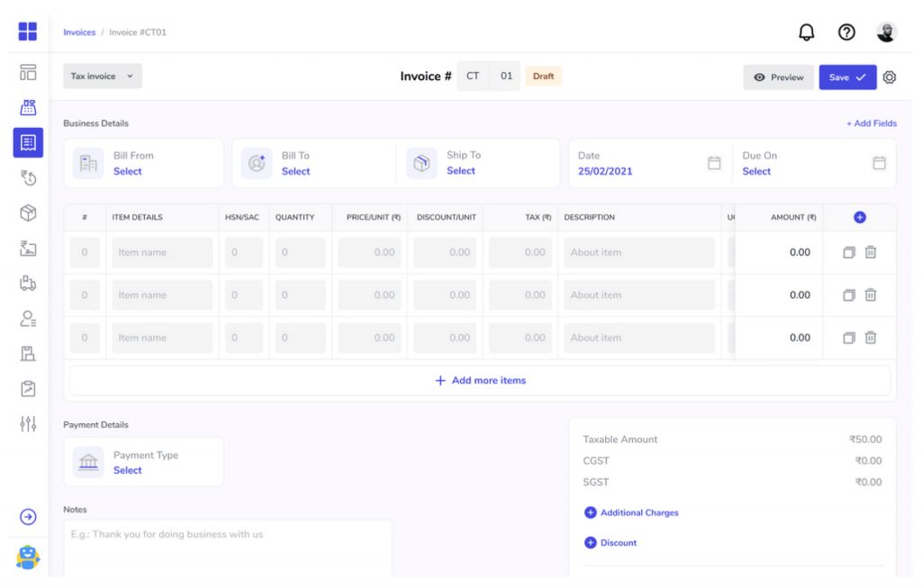This screenshot has width=922, height=588.
Task: Open the dashboard layout sidebar icon
Action: click(x=28, y=72)
